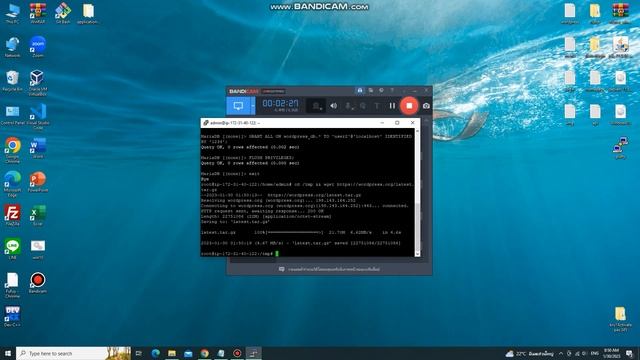Toggle the Bandicam microphone icon
The image size is (640, 360).
pos(348,106)
